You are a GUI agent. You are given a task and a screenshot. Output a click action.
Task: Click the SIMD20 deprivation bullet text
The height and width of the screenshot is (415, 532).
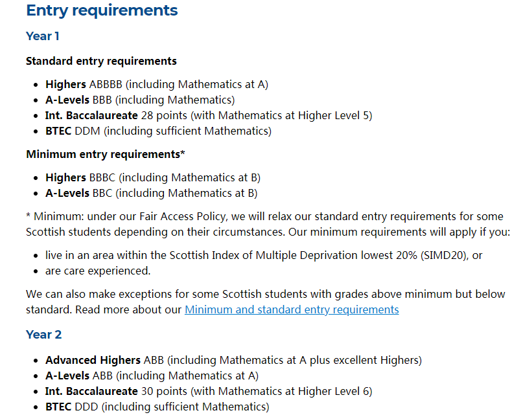pyautogui.click(x=263, y=255)
